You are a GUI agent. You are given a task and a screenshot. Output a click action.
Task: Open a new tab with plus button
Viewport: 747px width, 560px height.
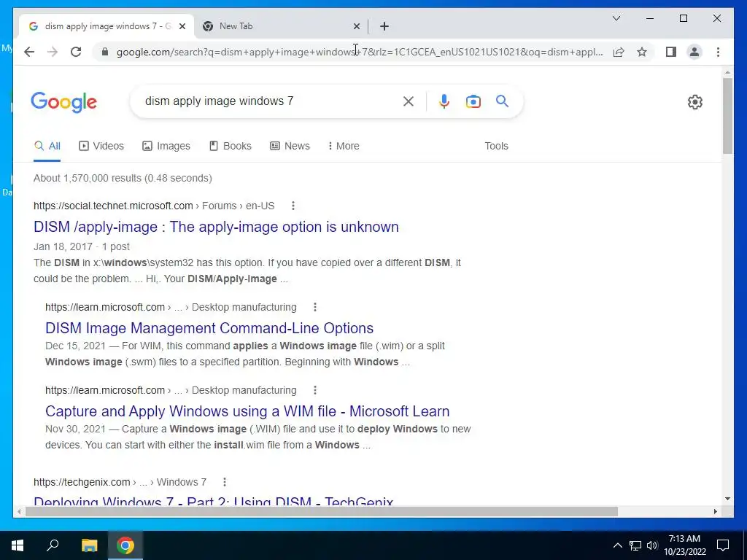coord(384,26)
